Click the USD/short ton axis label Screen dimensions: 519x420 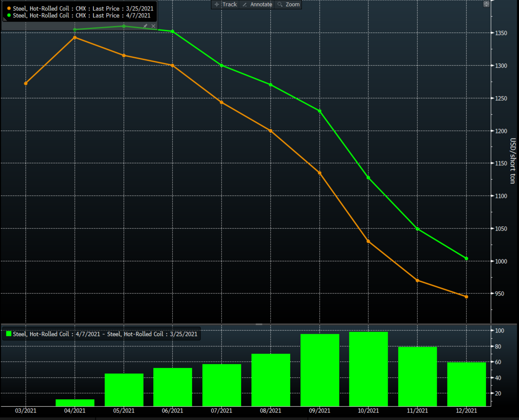point(512,161)
